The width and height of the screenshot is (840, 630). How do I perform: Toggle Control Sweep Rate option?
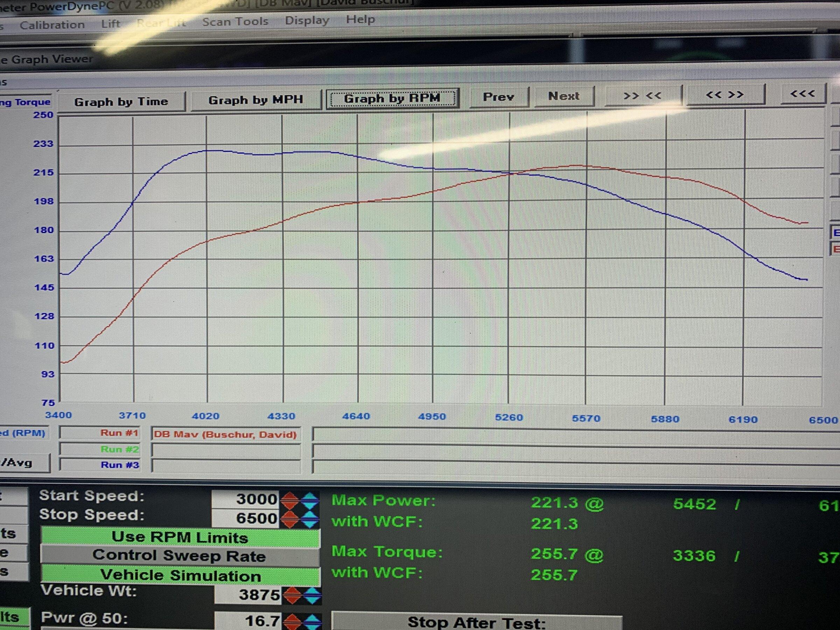(180, 556)
